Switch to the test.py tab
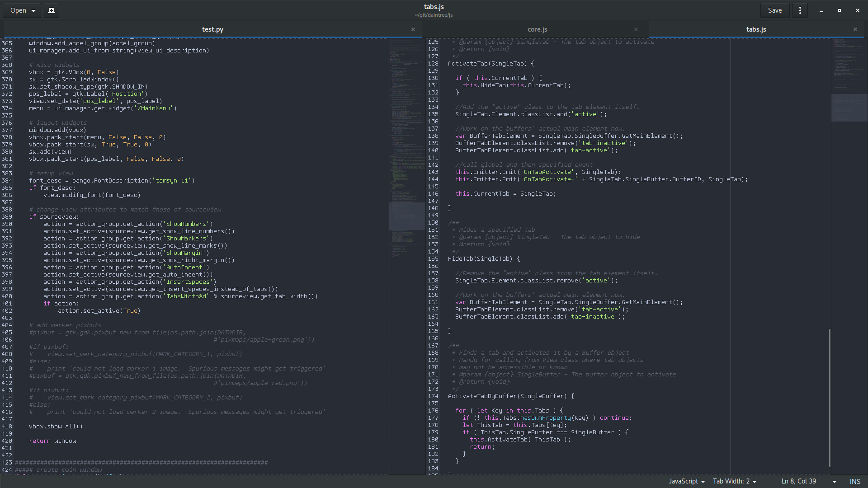This screenshot has height=488, width=868. click(212, 29)
